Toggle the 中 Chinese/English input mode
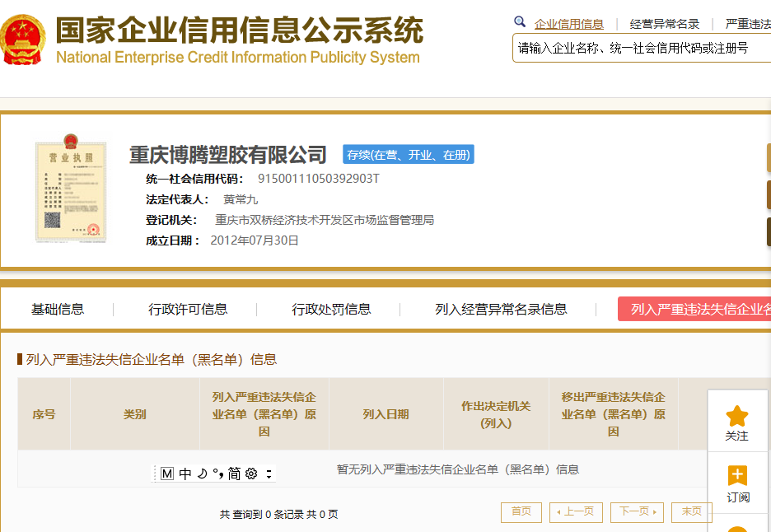This screenshot has width=771, height=532. pyautogui.click(x=185, y=474)
